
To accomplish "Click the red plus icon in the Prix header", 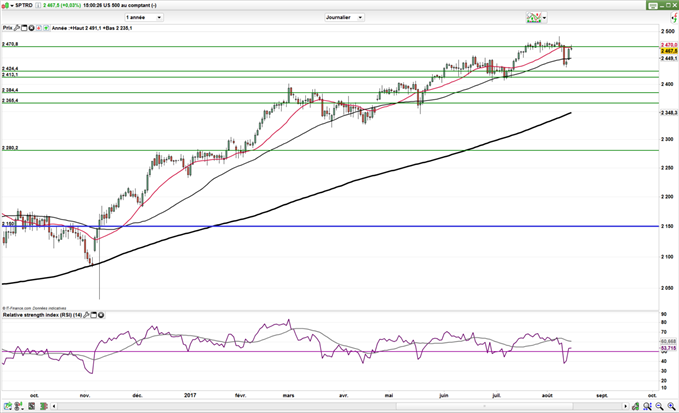I will 39,28.
